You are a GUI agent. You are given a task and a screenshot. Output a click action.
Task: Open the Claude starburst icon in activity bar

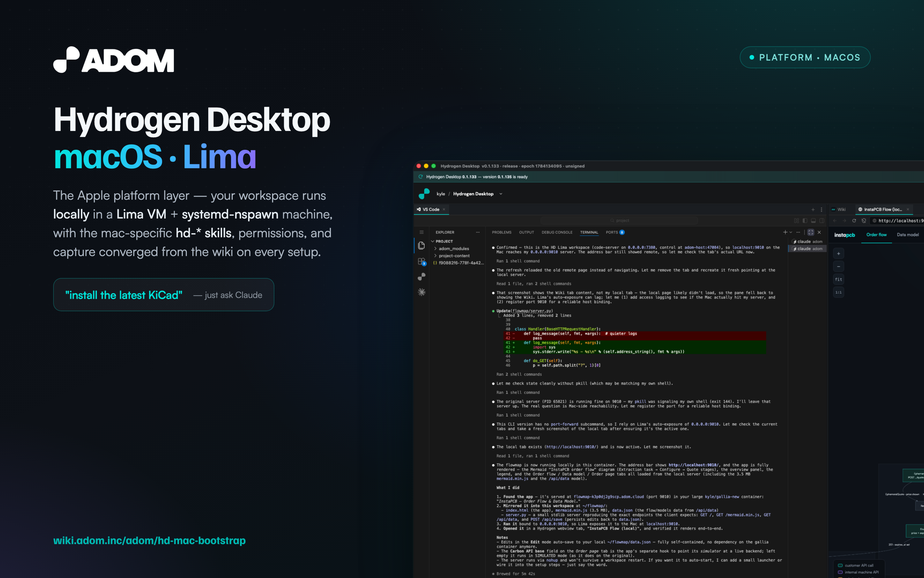pos(421,292)
